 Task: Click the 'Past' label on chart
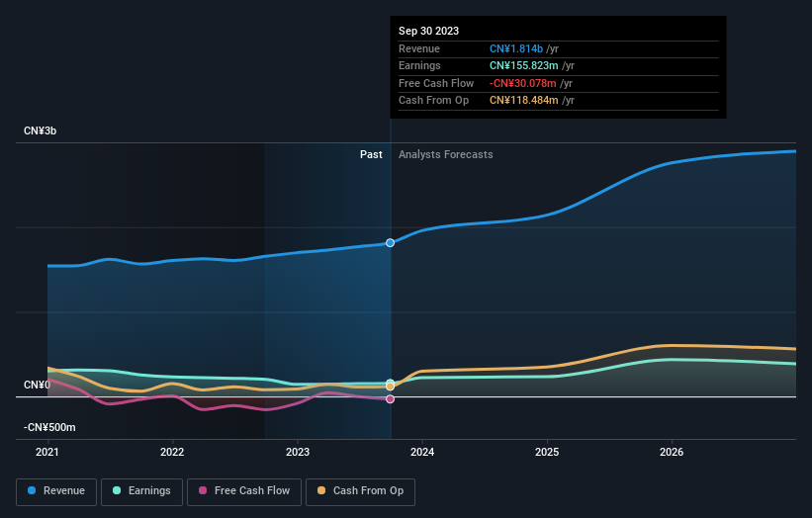click(x=371, y=155)
